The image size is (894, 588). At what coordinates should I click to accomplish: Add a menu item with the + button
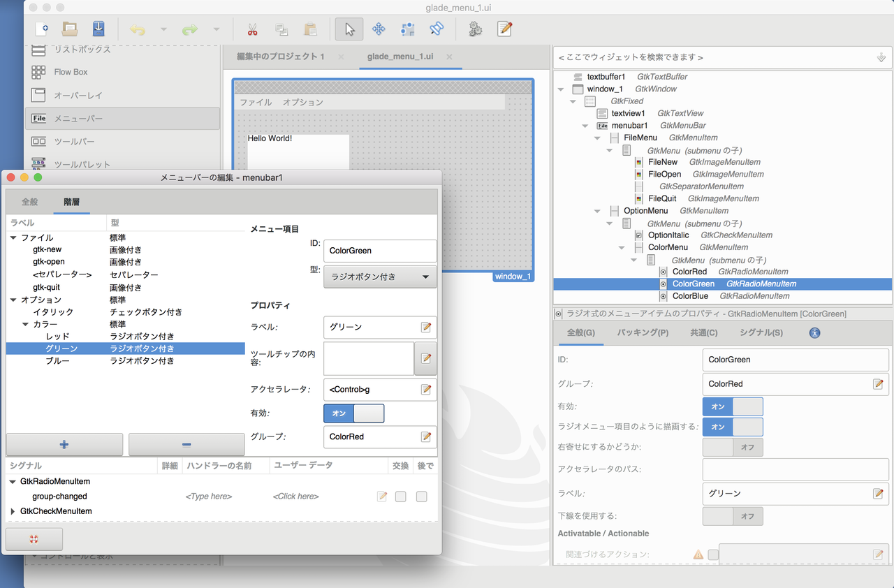pyautogui.click(x=64, y=444)
